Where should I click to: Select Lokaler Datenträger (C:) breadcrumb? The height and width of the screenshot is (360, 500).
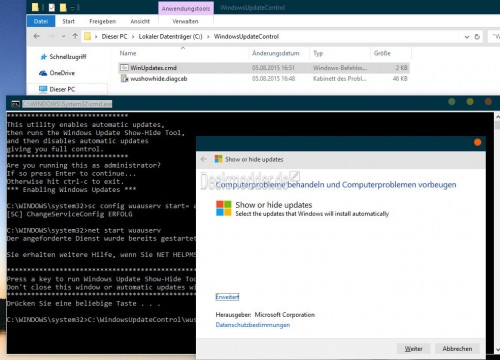170,36
